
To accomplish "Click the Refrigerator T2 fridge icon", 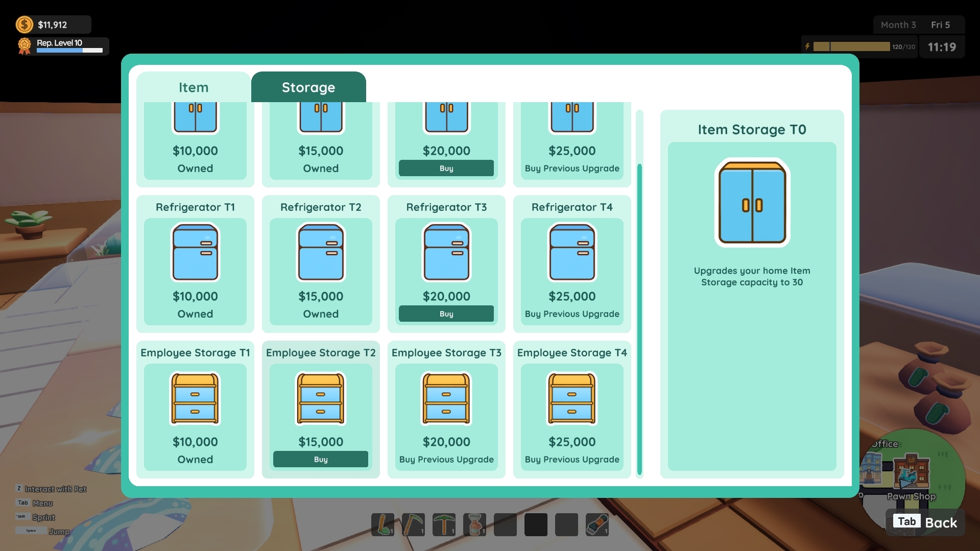I will point(321,252).
